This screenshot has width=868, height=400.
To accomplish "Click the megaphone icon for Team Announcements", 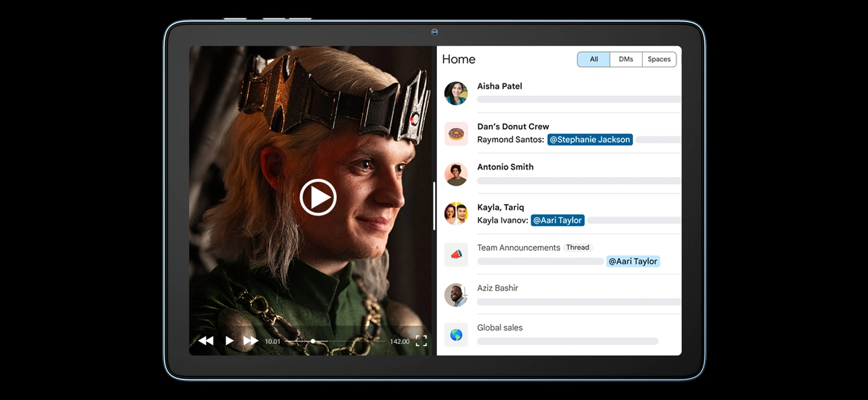I will 456,254.
